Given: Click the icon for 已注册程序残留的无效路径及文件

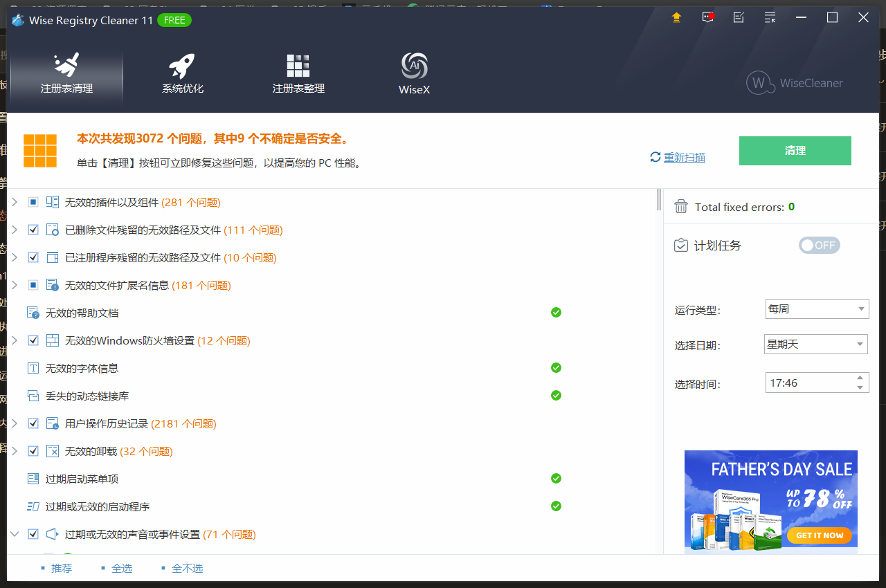Looking at the screenshot, I should [53, 257].
